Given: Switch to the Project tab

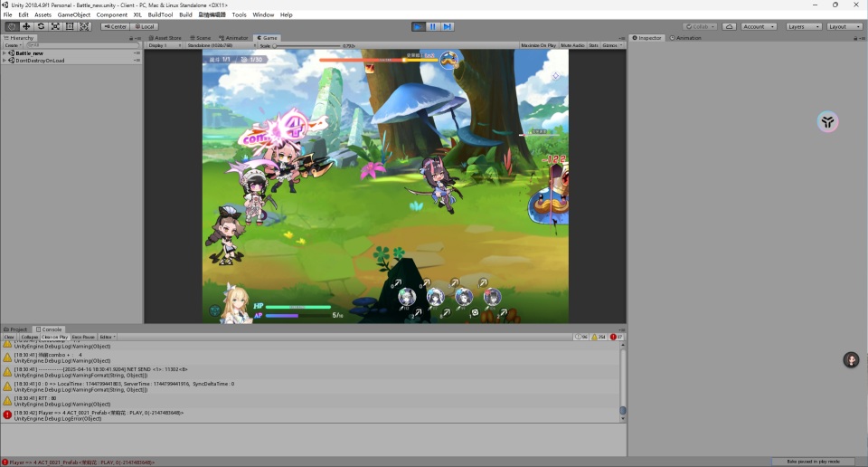Looking at the screenshot, I should (15, 329).
